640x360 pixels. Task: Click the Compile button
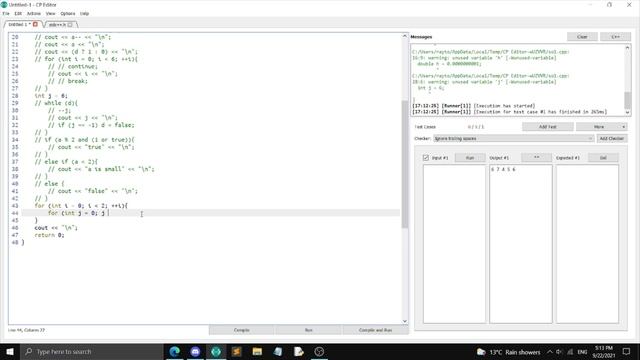(242, 330)
